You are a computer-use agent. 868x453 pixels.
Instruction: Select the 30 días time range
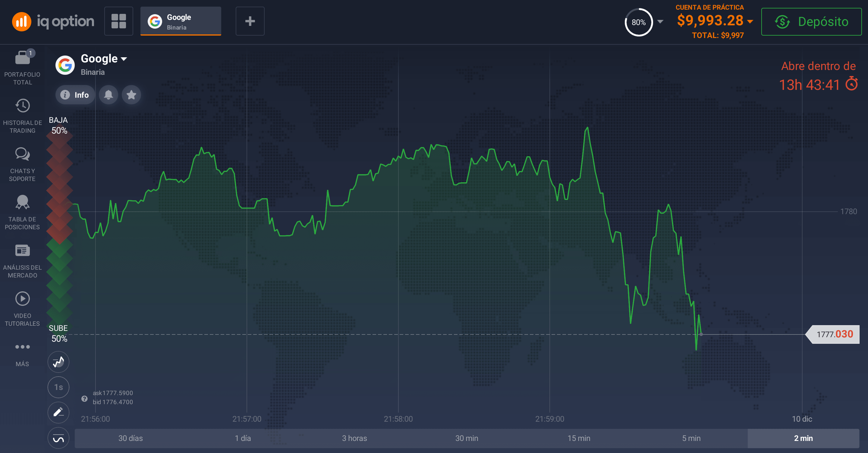(x=131, y=438)
